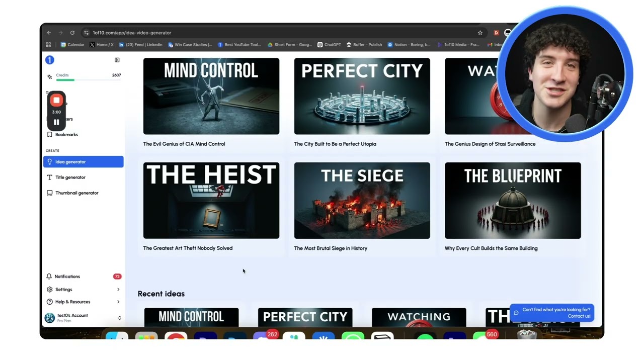
Task: Open the Calendar bookmark
Action: [x=72, y=45]
